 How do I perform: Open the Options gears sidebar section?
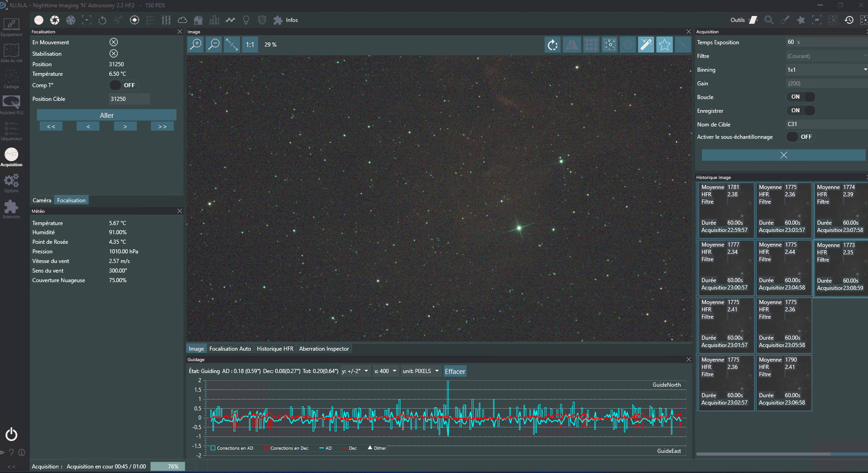11,183
